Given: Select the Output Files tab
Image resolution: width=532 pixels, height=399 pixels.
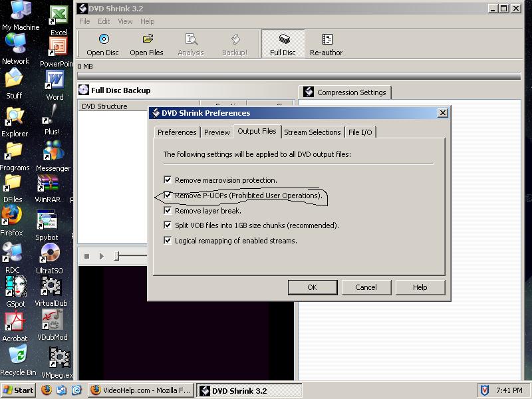Looking at the screenshot, I should click(x=257, y=131).
